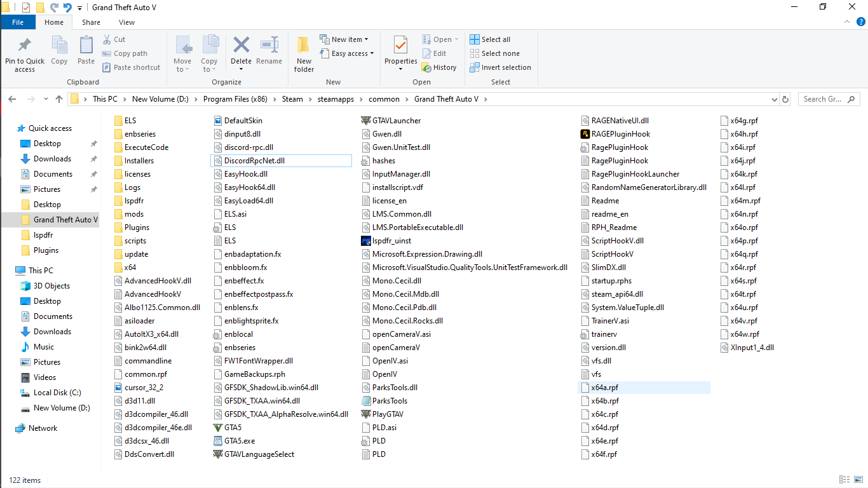Switch to the View tab
The height and width of the screenshot is (488, 868).
126,22
